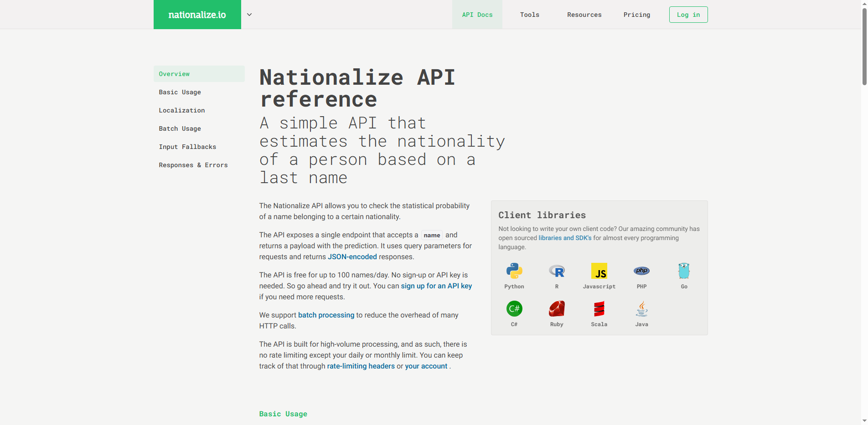The height and width of the screenshot is (425, 868).
Task: Click the R language logo
Action: pyautogui.click(x=557, y=271)
